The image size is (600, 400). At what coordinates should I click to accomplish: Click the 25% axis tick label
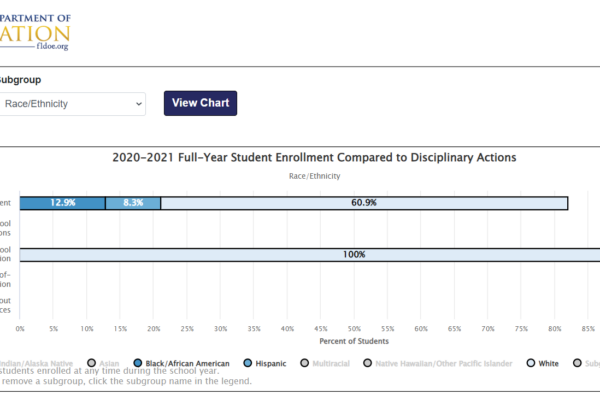coord(187,329)
